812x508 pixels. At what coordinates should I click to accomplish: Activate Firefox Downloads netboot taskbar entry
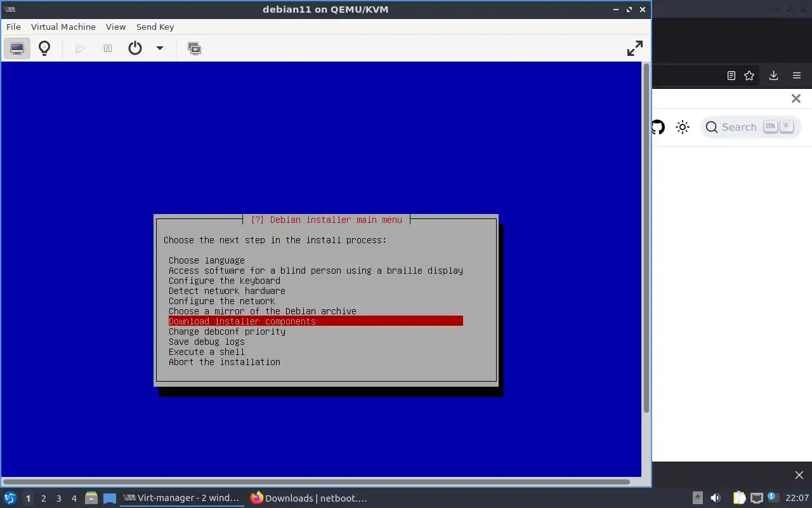pyautogui.click(x=309, y=498)
